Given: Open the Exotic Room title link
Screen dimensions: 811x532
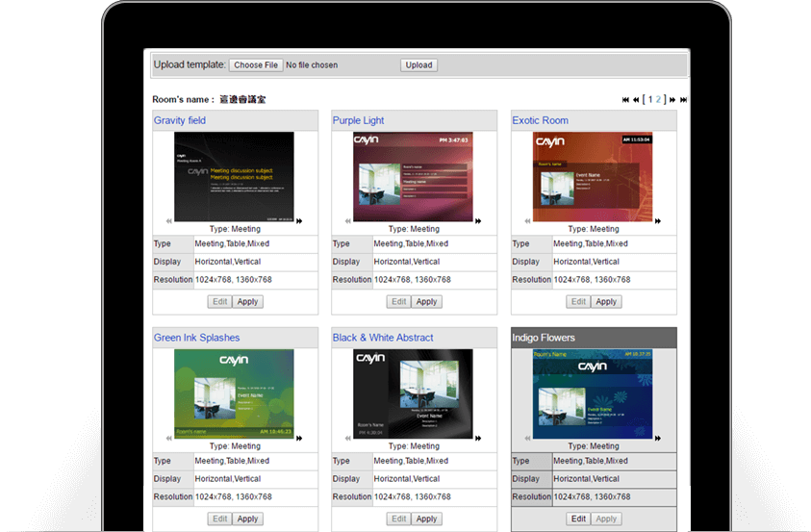Looking at the screenshot, I should (x=540, y=120).
